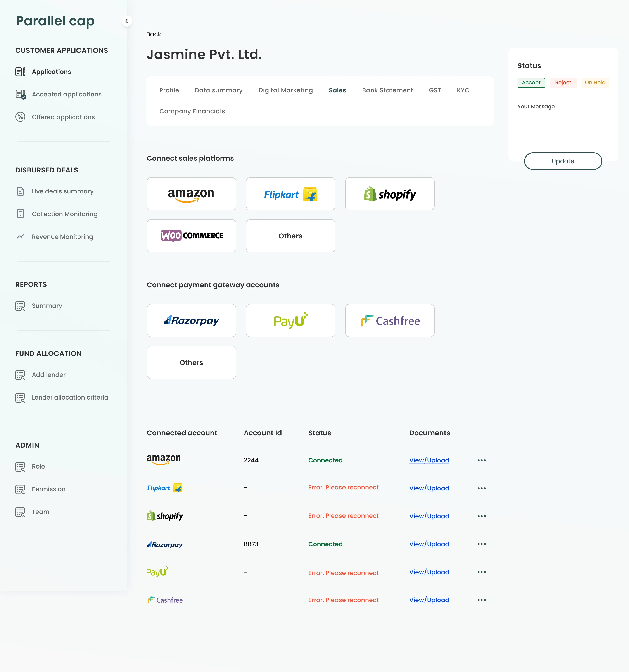The height and width of the screenshot is (672, 629).
Task: Click the Reports Summary icon
Action: pos(20,306)
